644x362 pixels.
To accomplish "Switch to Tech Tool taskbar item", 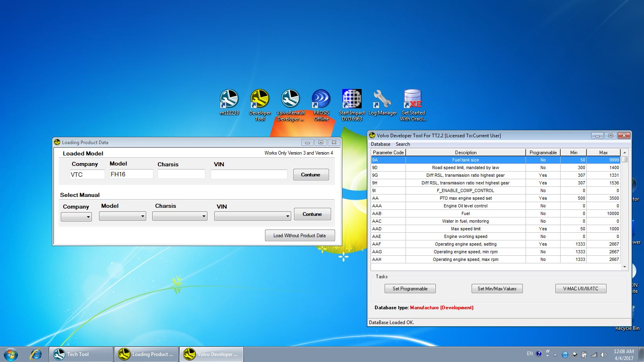I will pos(81,354).
